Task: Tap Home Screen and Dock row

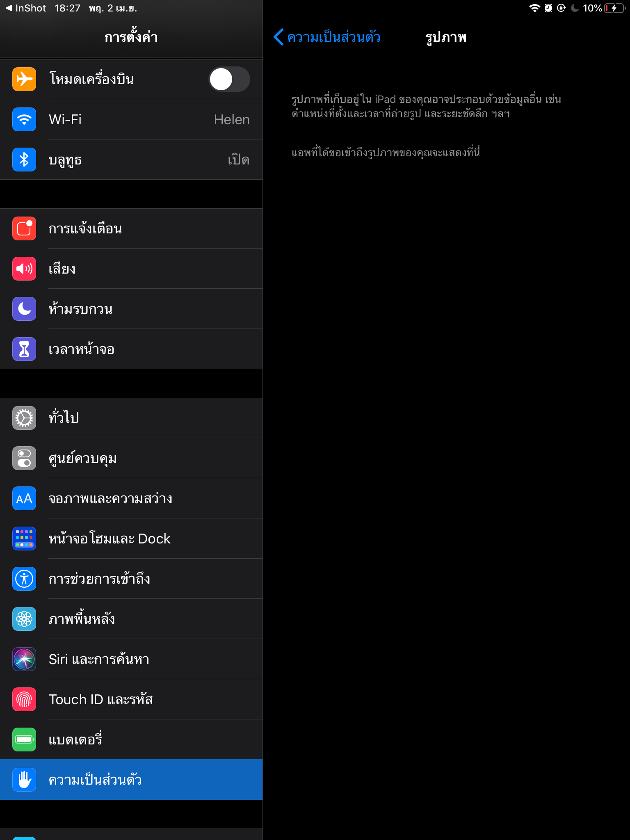Action: [x=131, y=539]
